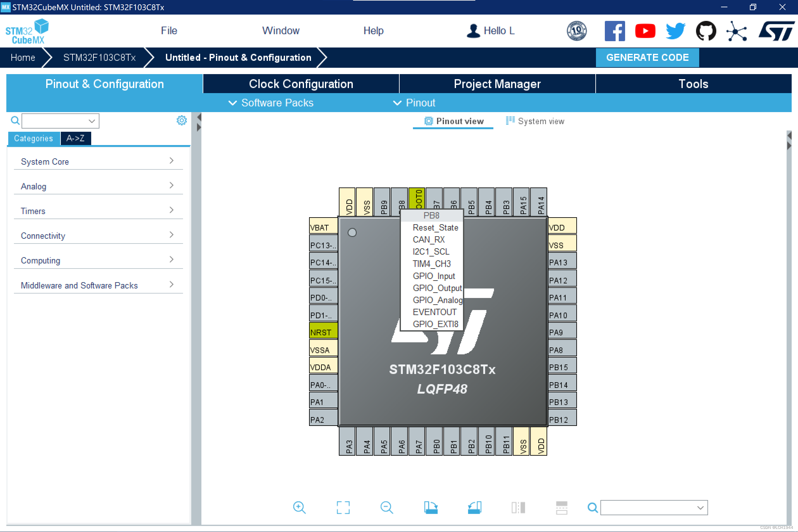The height and width of the screenshot is (532, 798).
Task: Open the Software Packs dropdown
Action: (x=271, y=103)
